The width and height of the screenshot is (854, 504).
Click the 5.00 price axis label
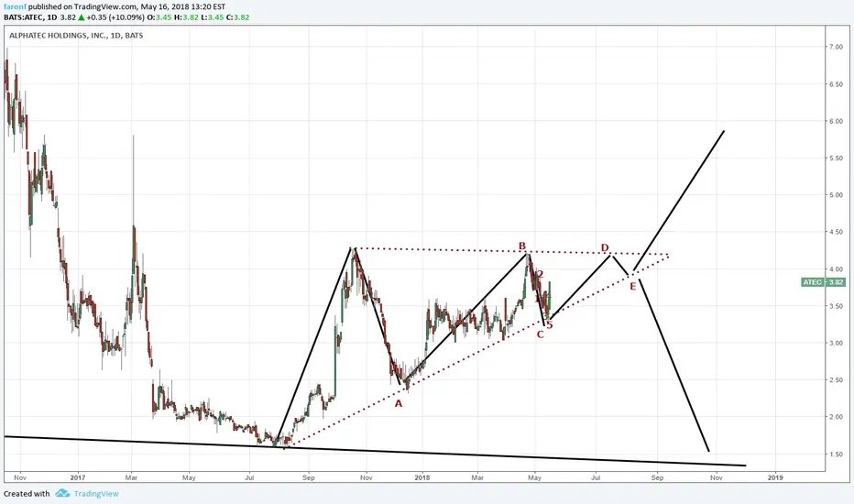(x=836, y=195)
